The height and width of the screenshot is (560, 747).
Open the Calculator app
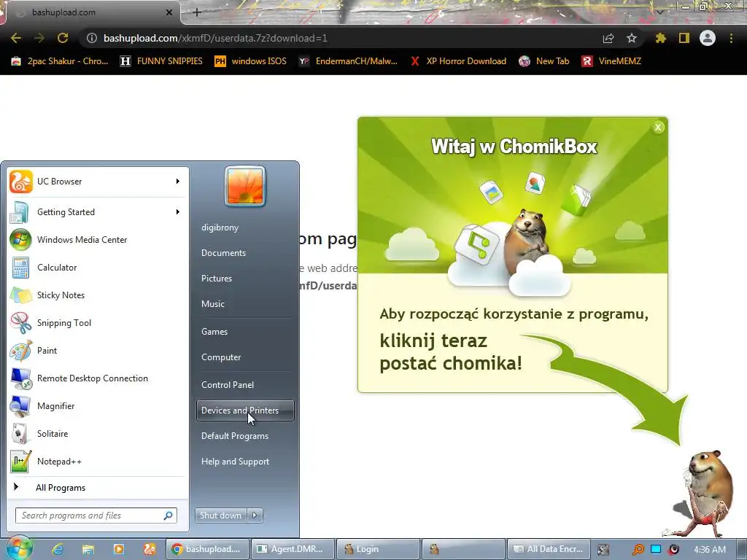tap(98, 267)
